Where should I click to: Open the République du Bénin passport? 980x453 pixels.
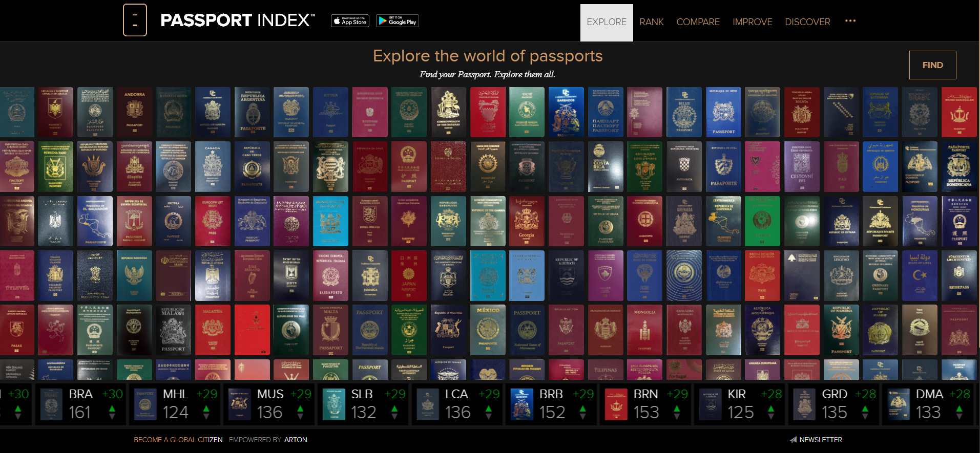tap(723, 112)
